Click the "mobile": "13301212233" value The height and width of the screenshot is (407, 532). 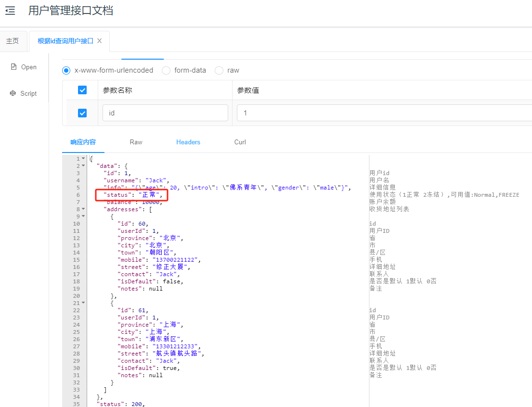click(175, 347)
